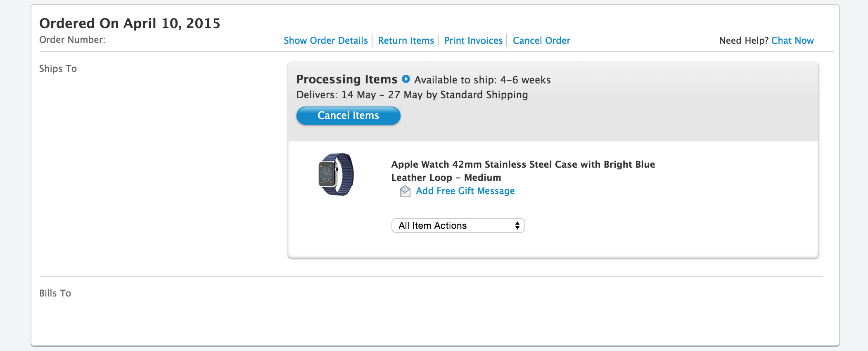Click the Available to ship 4–6 weeks text
This screenshot has width=868, height=351.
482,80
